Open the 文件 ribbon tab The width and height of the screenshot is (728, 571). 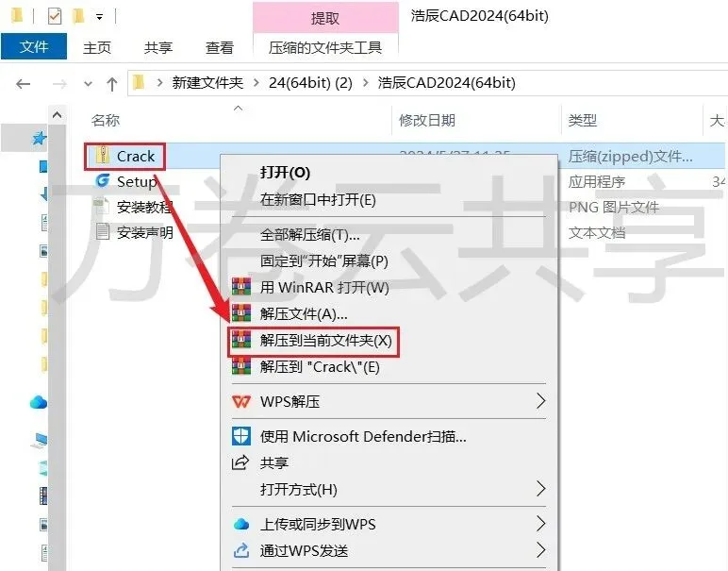pos(34,46)
